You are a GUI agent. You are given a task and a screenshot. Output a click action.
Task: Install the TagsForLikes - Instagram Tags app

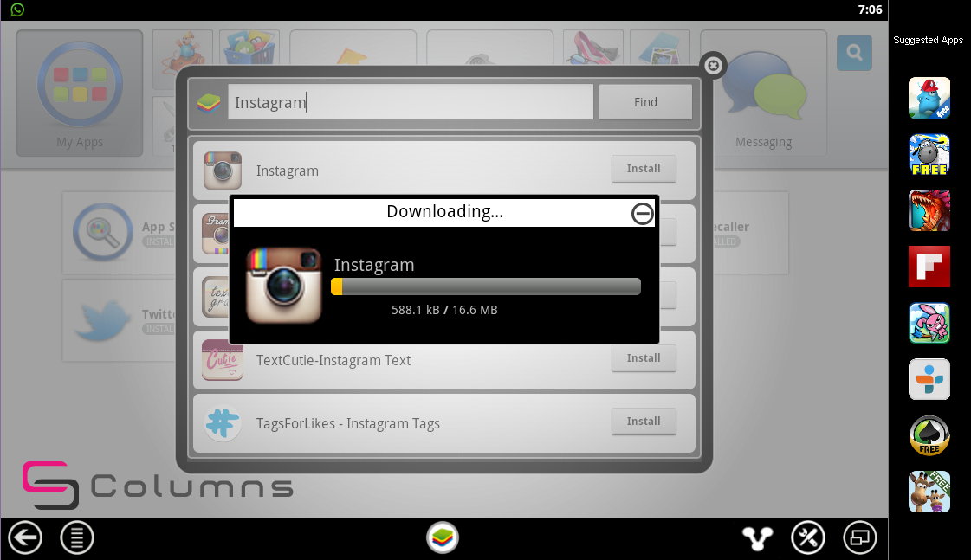(x=644, y=422)
